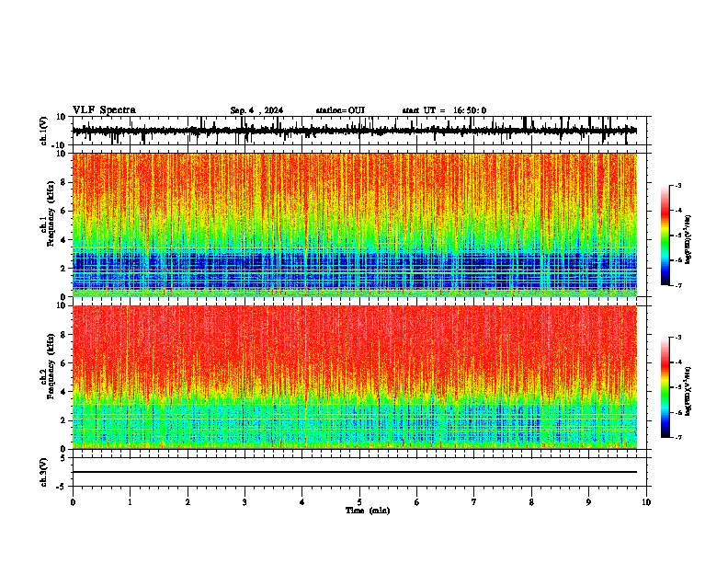Click the ch.2 spectrogram color scale bar
Screen dimensions: 728x563
(x=665, y=387)
